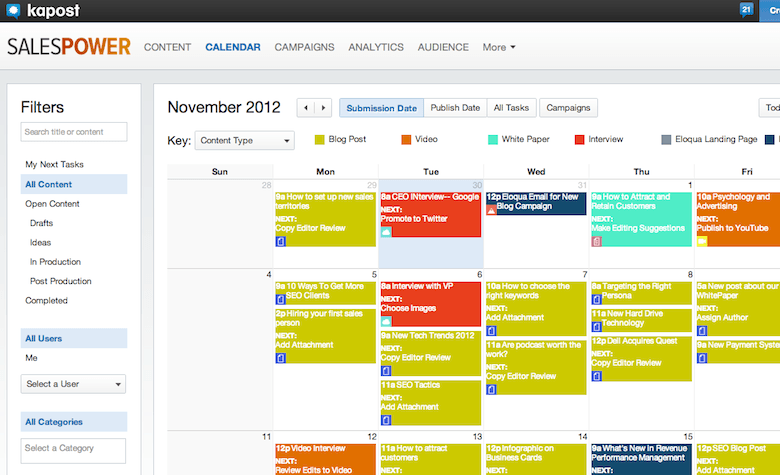Go to previous month arrow

306,108
